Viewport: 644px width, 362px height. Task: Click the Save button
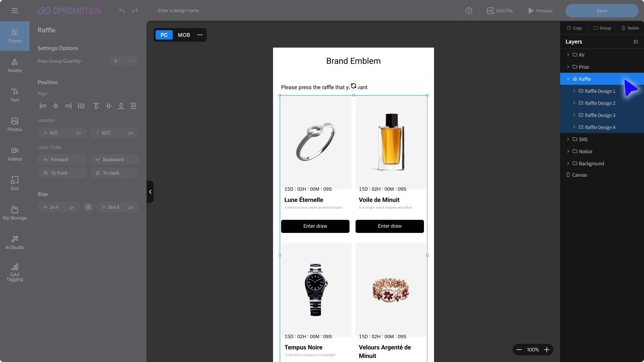[x=602, y=11]
